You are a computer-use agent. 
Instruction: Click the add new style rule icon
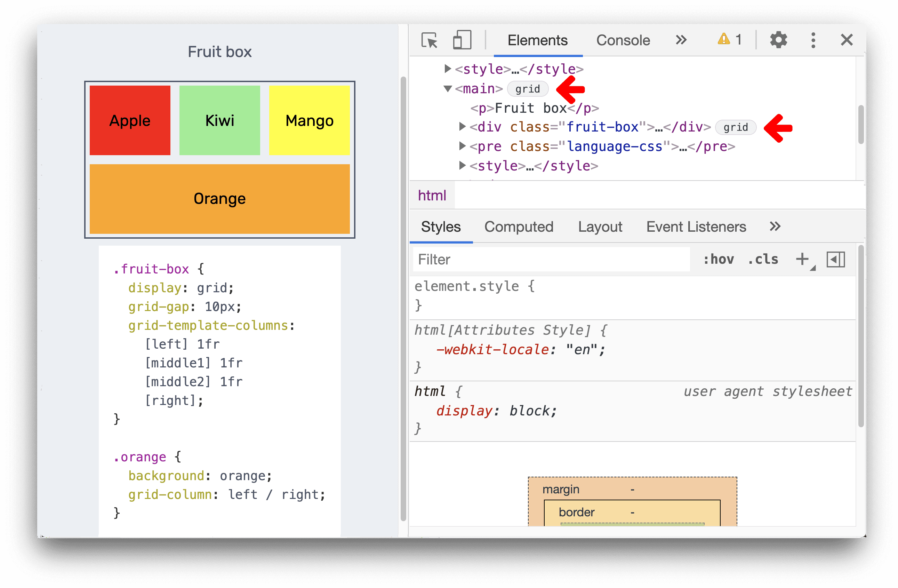[x=803, y=259]
